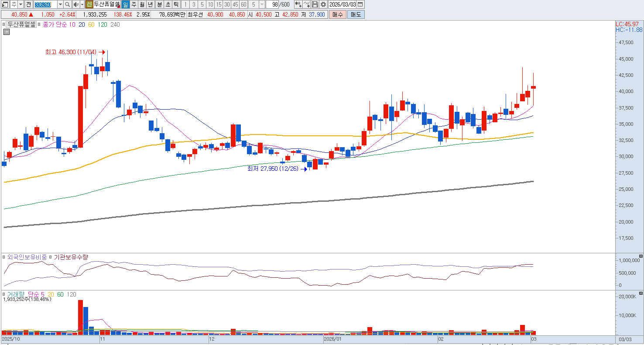The height and width of the screenshot is (345, 644).
Task: Click the stock search magnifier icon
Action: (x=68, y=4)
